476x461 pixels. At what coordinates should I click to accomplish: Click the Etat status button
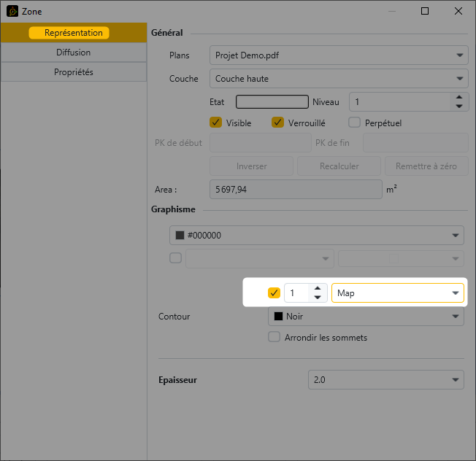(272, 102)
